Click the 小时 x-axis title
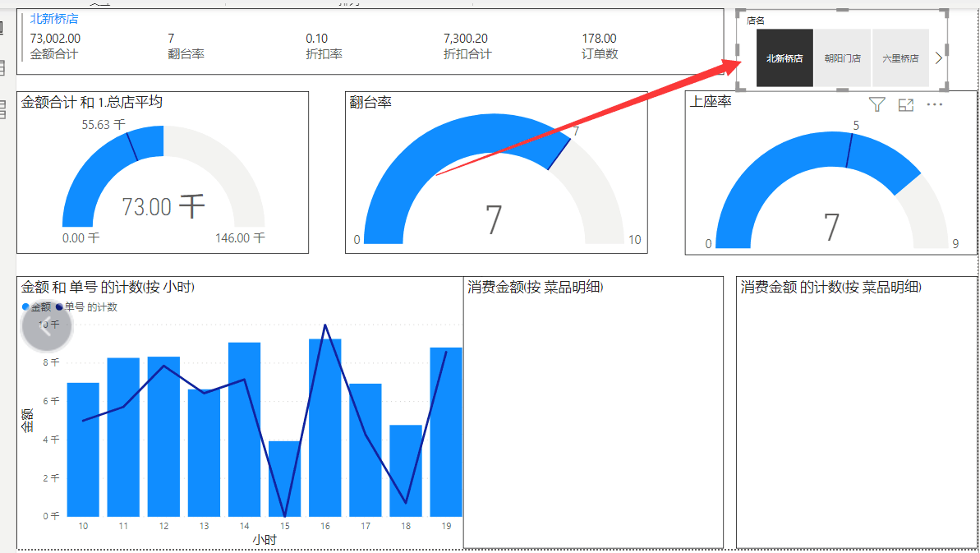The image size is (980, 553). (x=265, y=539)
